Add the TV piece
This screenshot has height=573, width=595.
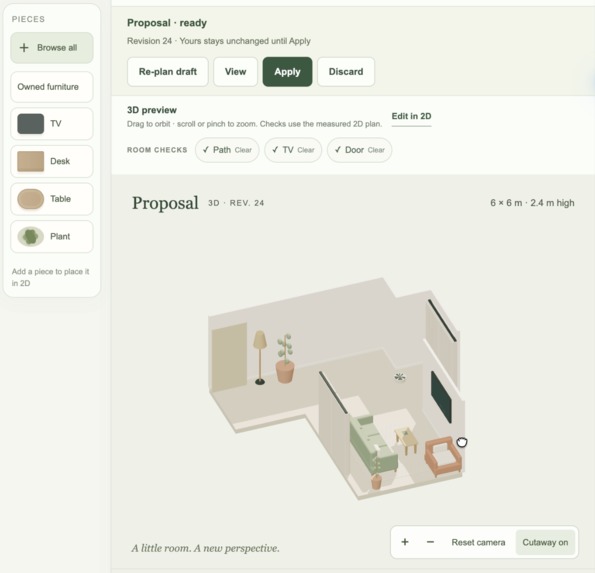[52, 124]
